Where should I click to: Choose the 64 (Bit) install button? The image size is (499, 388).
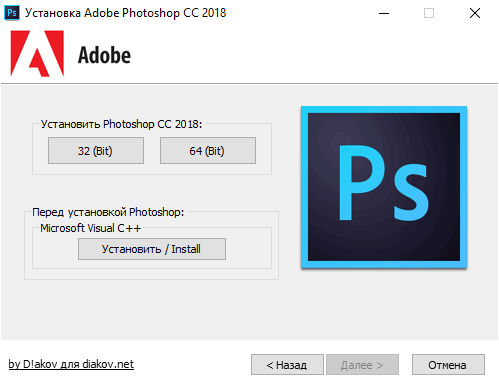[x=208, y=150]
